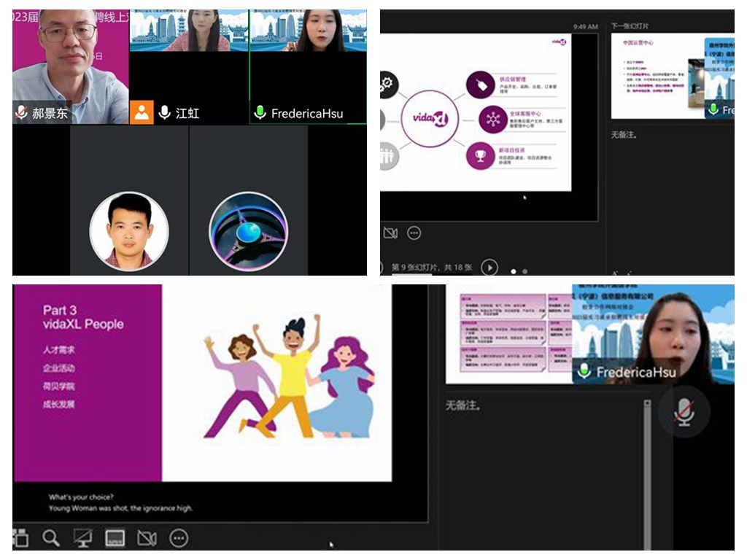Advance to next slide with right arrow button
Screen dimensions: 747x560
pyautogui.click(x=489, y=268)
